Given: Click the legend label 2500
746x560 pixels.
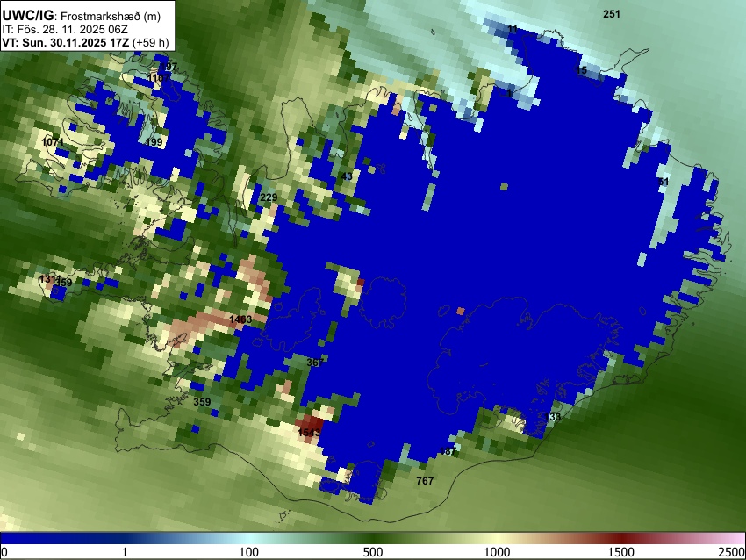Looking at the screenshot, I should click(x=732, y=552).
